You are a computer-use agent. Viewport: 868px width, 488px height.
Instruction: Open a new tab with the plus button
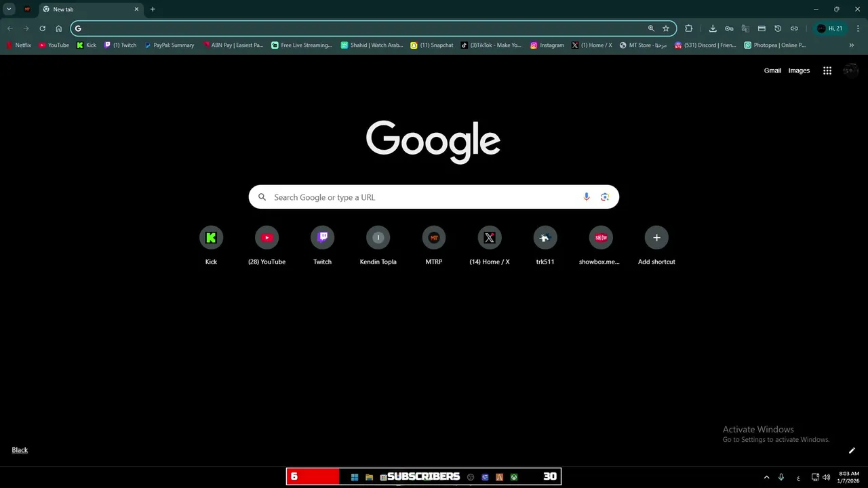pos(153,9)
